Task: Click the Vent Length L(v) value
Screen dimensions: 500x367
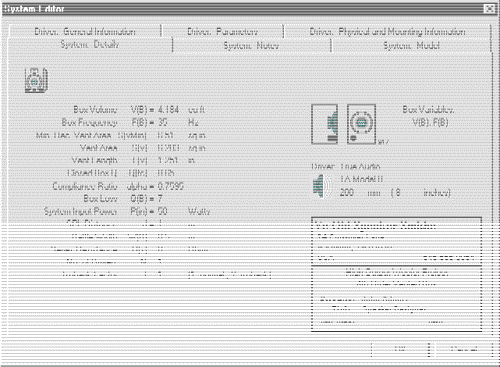Action: coord(168,160)
